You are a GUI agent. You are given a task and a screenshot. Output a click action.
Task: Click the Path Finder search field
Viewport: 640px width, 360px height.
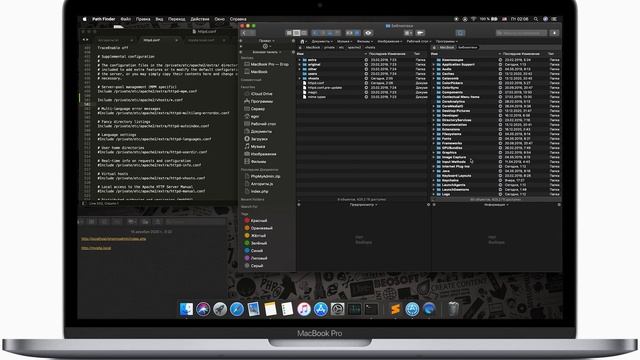pyautogui.click(x=521, y=33)
